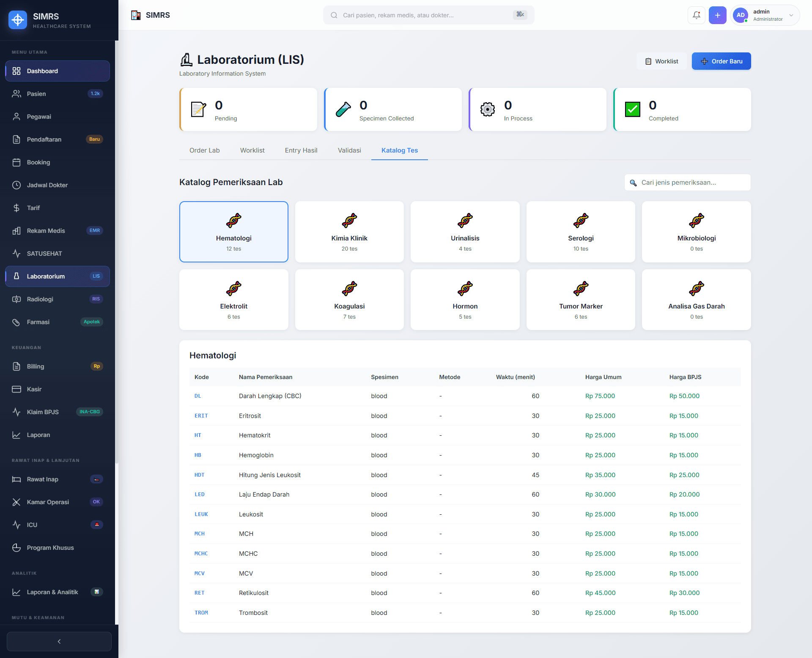Click the Worklist button at top
The height and width of the screenshot is (658, 812).
[661, 61]
